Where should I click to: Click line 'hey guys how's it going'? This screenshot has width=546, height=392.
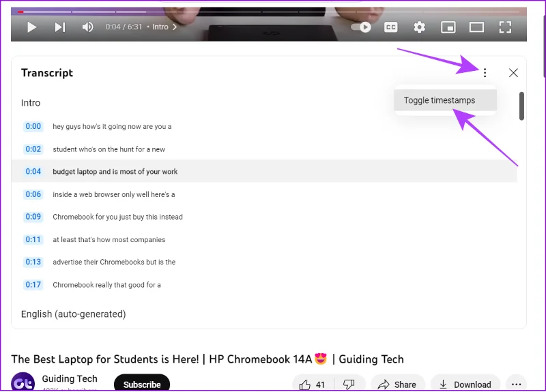[112, 127]
